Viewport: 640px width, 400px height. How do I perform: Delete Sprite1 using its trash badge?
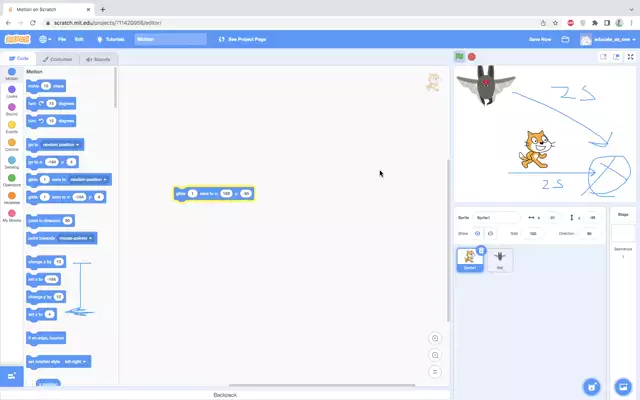tap(481, 250)
